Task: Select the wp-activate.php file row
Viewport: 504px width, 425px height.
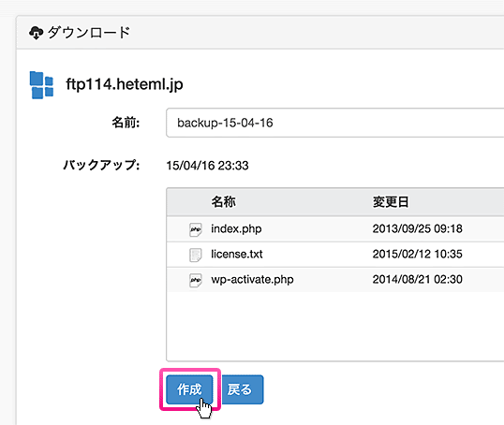Action: point(335,280)
